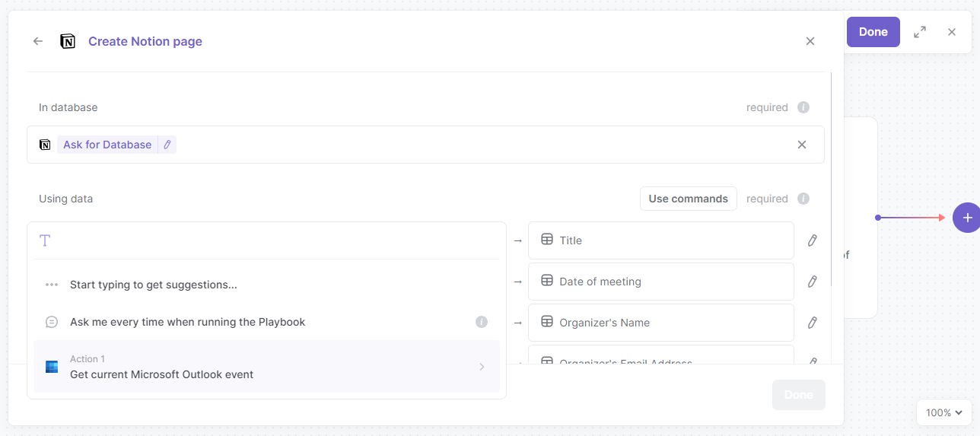Click the info icon beside In database
The width and height of the screenshot is (980, 436).
point(803,107)
